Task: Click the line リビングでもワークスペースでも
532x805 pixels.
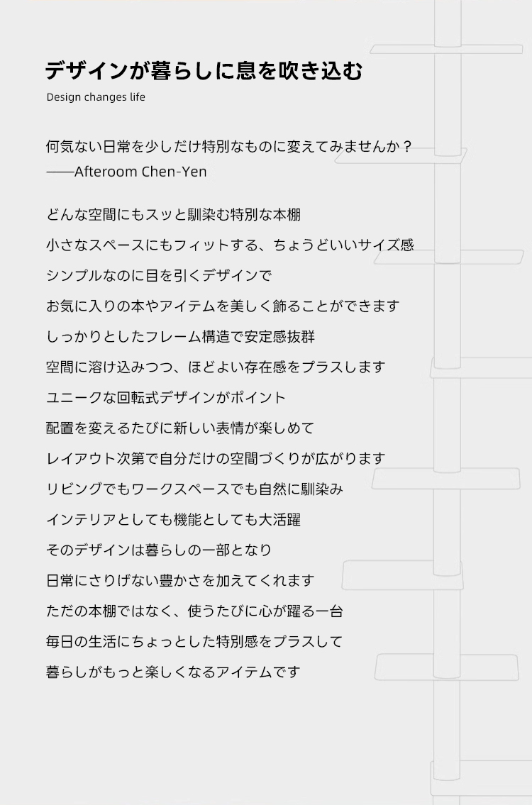Action: pyautogui.click(x=194, y=489)
